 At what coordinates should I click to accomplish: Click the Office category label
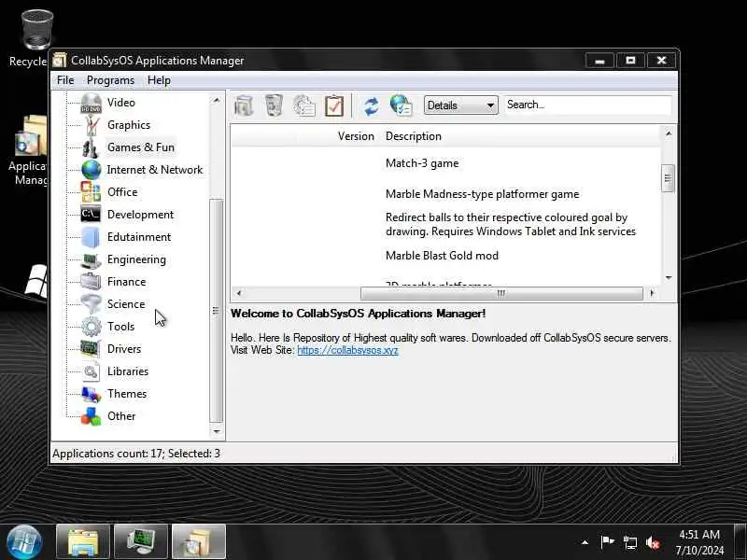pos(122,192)
